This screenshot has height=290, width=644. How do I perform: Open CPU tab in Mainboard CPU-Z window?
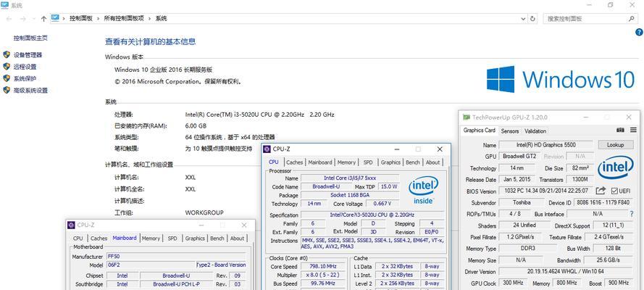point(78,239)
